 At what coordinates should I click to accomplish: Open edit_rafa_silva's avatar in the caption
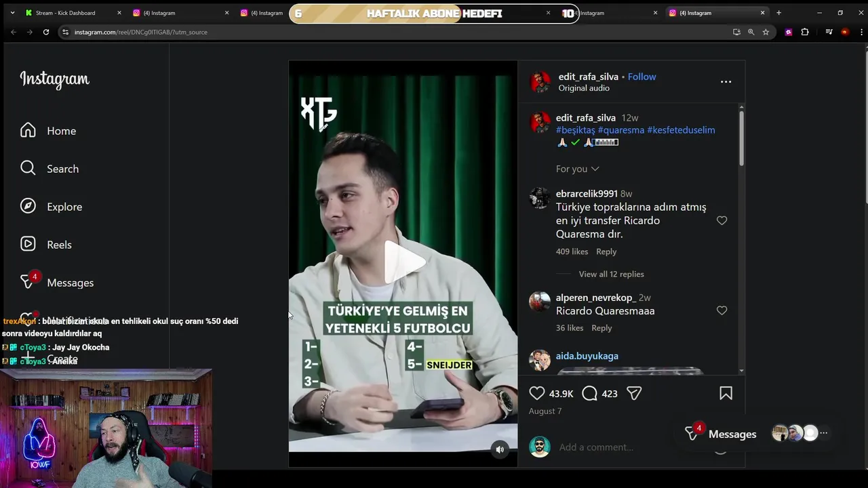point(540,123)
